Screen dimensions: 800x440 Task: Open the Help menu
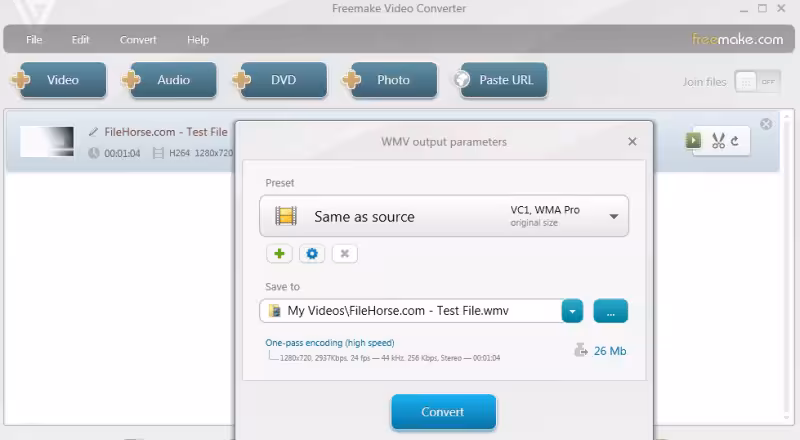(x=198, y=40)
